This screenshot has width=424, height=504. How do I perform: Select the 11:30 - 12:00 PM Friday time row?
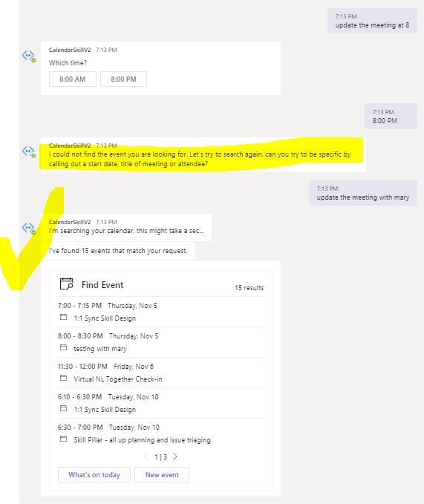coord(105,367)
